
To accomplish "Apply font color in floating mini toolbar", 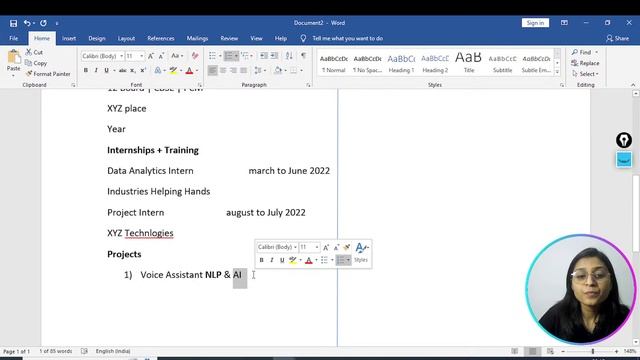I will point(309,260).
